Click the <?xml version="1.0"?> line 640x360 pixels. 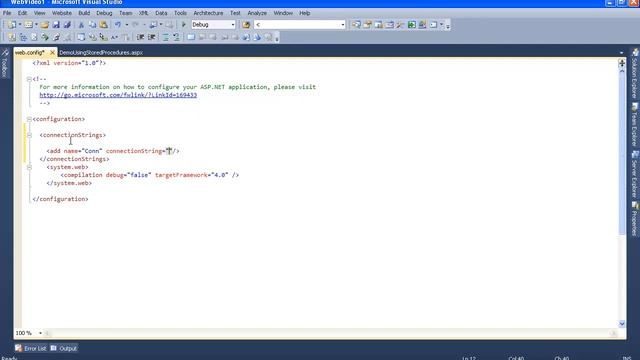pyautogui.click(x=69, y=63)
